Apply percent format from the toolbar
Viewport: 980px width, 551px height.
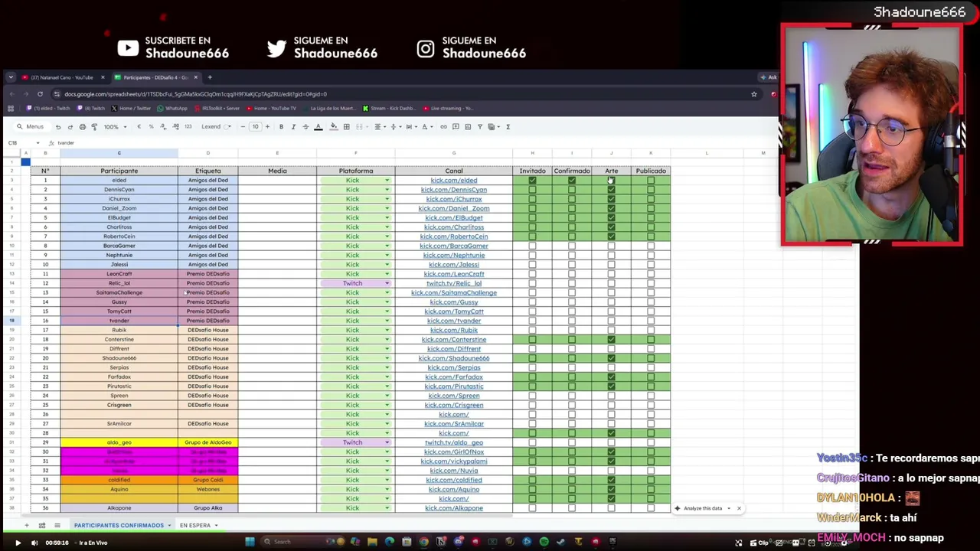pos(151,127)
